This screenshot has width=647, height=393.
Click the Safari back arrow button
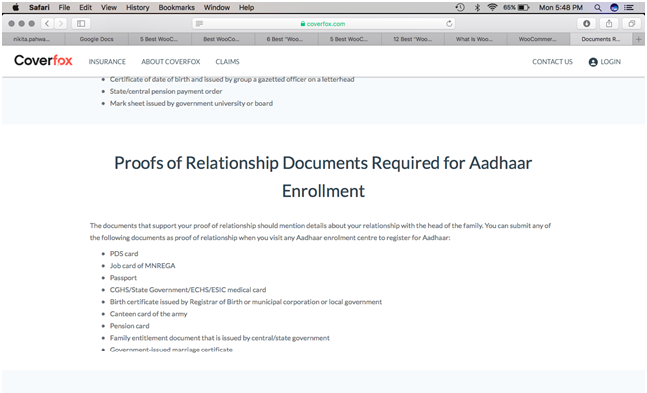point(47,24)
